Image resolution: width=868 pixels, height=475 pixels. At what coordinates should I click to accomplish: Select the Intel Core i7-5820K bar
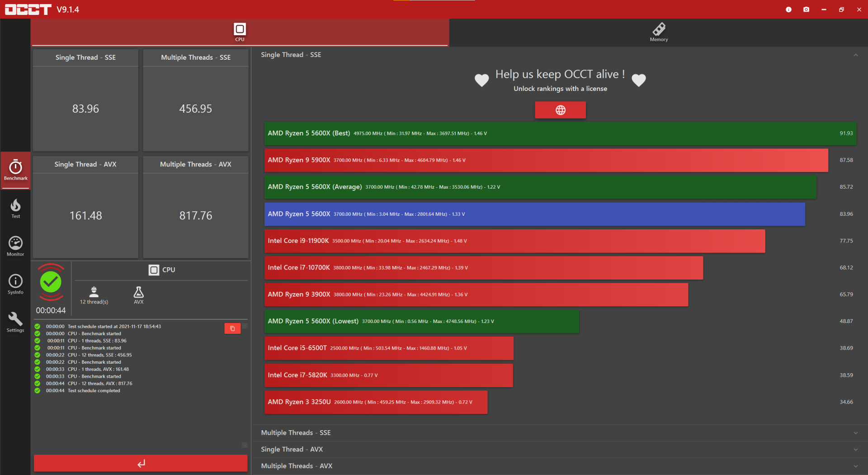[389, 375]
